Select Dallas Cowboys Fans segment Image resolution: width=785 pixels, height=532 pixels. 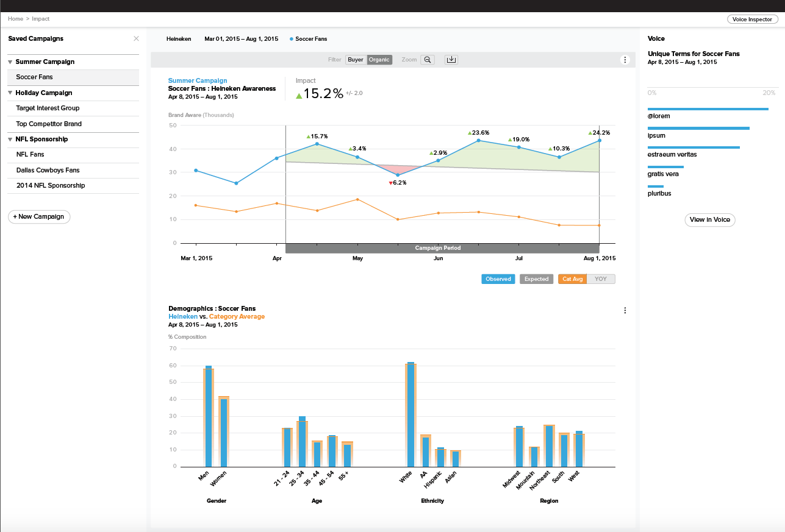point(73,170)
